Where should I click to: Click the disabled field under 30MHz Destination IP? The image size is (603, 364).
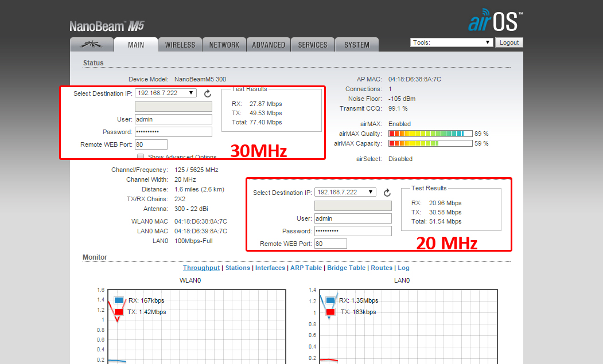tap(173, 107)
